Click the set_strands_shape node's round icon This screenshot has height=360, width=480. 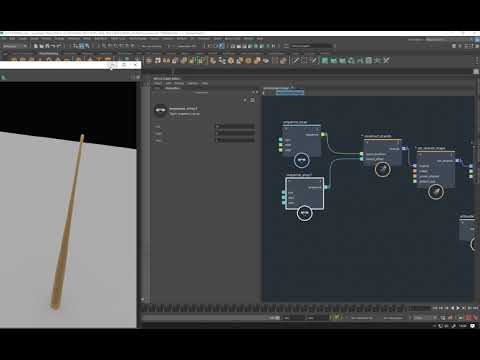click(x=436, y=192)
